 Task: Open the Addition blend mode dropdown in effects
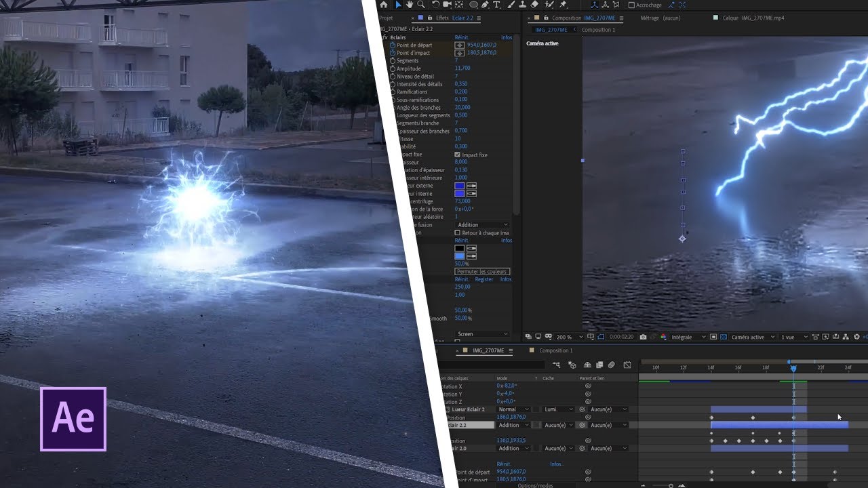pyautogui.click(x=481, y=224)
